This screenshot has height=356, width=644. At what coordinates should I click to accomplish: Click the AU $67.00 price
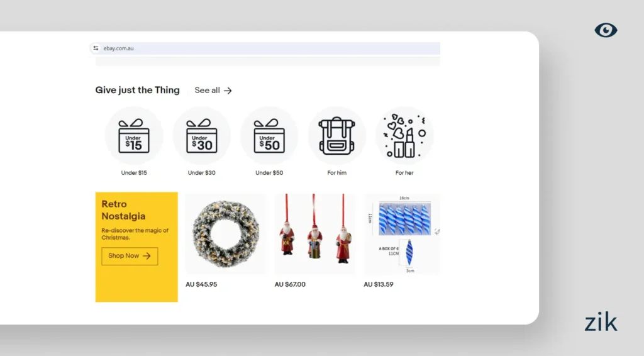coord(290,284)
